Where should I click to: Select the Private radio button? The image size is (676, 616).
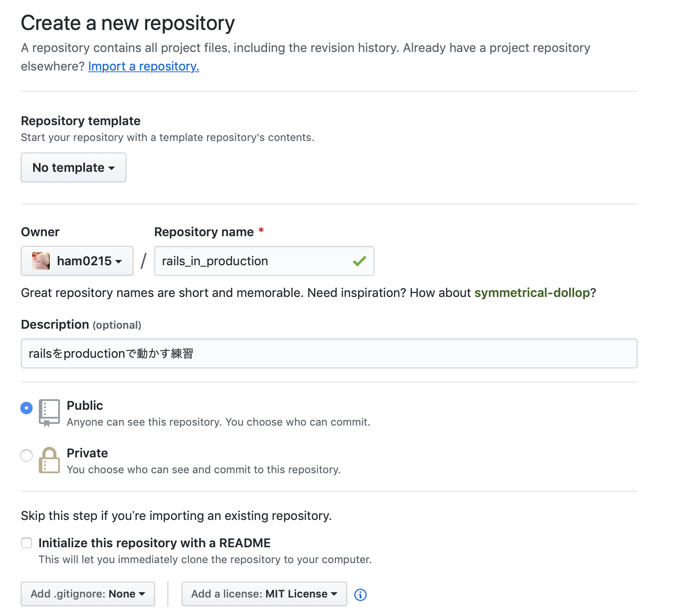pos(26,456)
